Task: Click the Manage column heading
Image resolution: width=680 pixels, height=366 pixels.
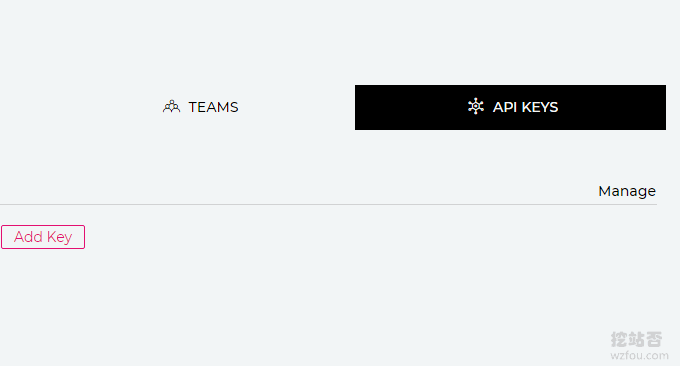Action: [627, 191]
